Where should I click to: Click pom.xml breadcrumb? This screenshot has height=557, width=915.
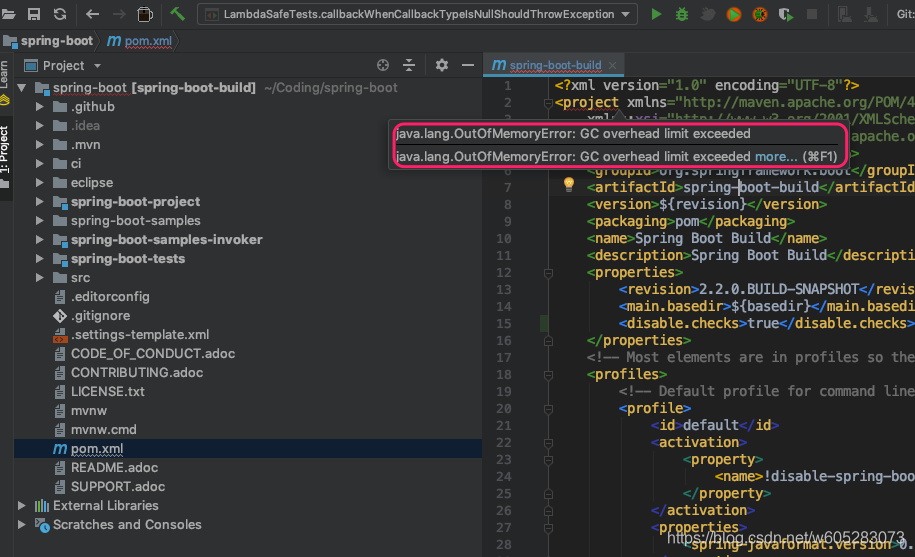click(140, 41)
